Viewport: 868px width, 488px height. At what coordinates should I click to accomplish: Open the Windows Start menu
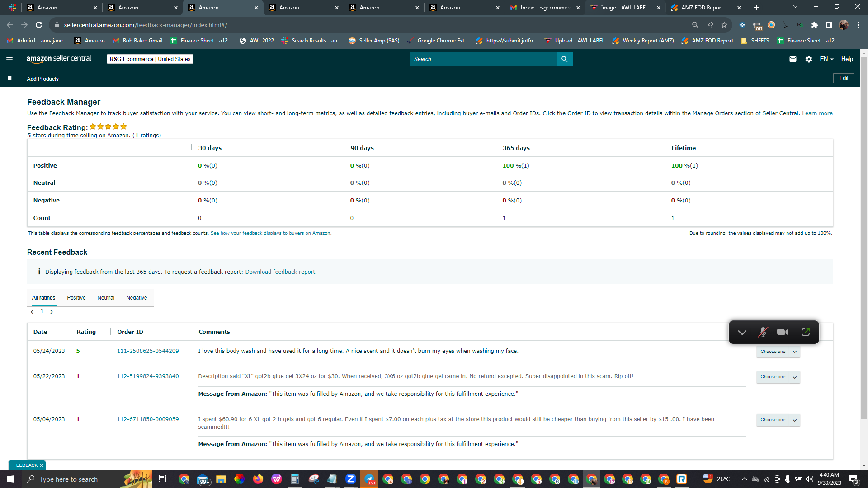tap(11, 479)
